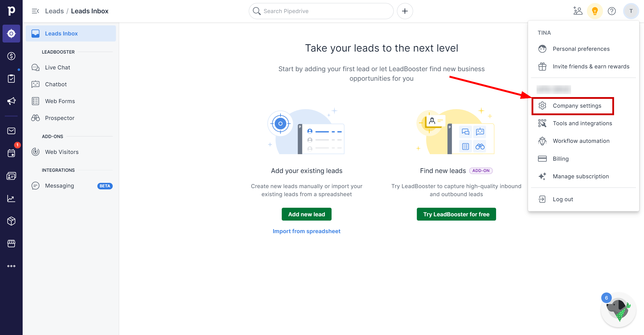Image resolution: width=644 pixels, height=335 pixels.
Task: Open Projects clipboard icon in sidebar
Action: (11, 78)
